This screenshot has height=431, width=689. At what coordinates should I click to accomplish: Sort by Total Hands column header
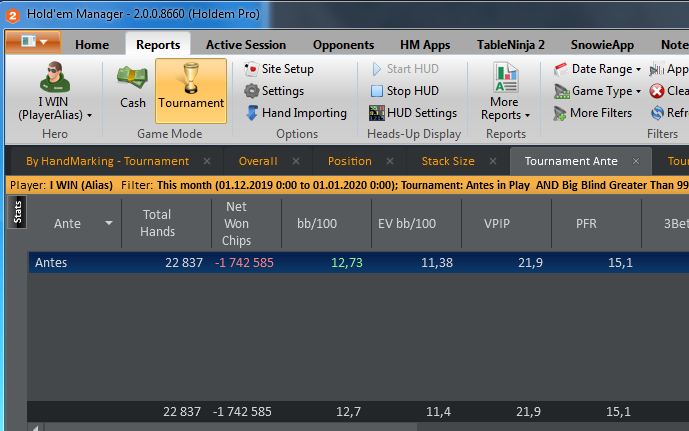pyautogui.click(x=157, y=223)
